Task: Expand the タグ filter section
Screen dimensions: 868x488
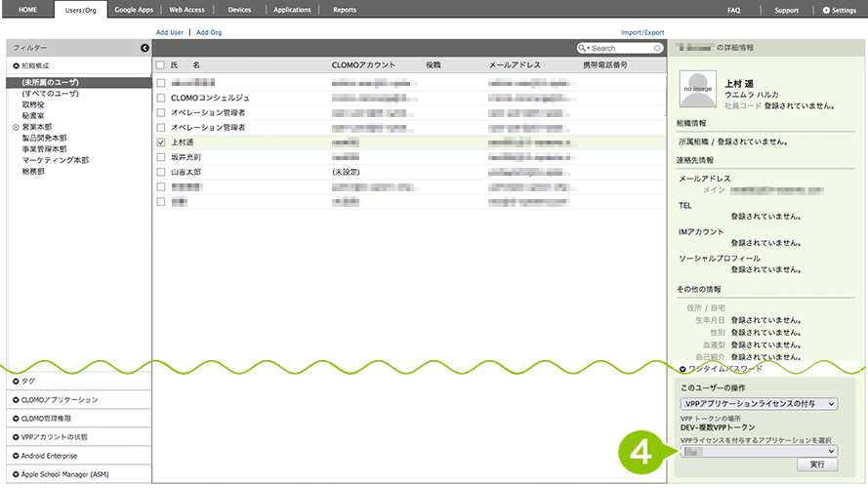Action: [x=16, y=381]
